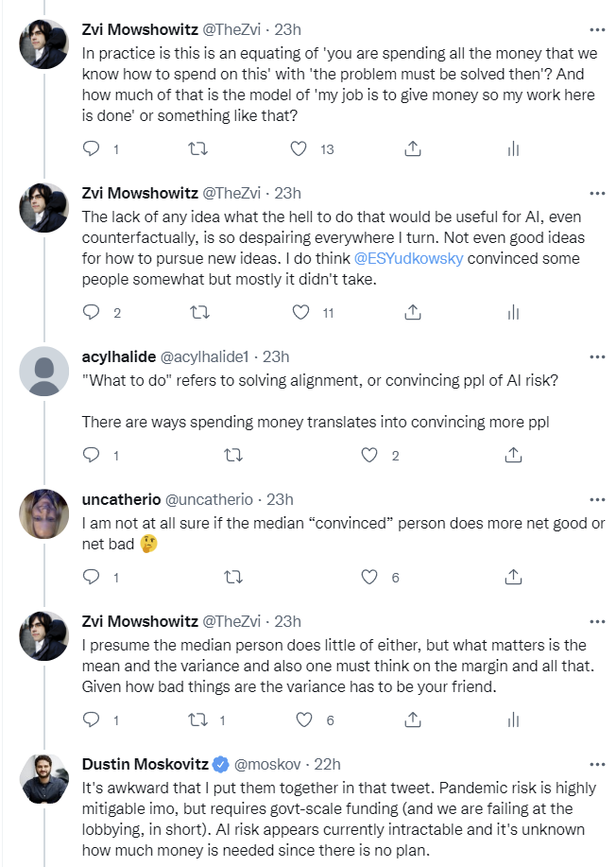
Task: Open more options on uncatherio's tweet
Action: tap(596, 498)
